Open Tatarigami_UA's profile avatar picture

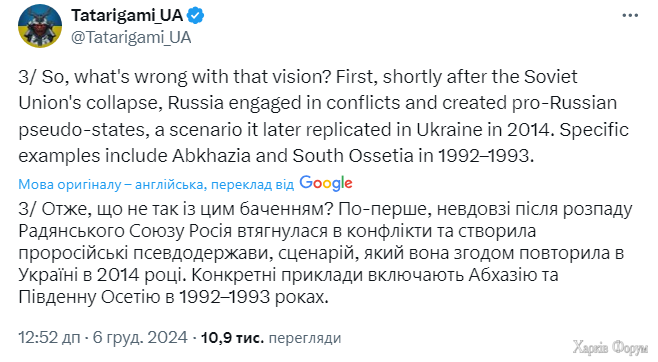tap(40, 26)
